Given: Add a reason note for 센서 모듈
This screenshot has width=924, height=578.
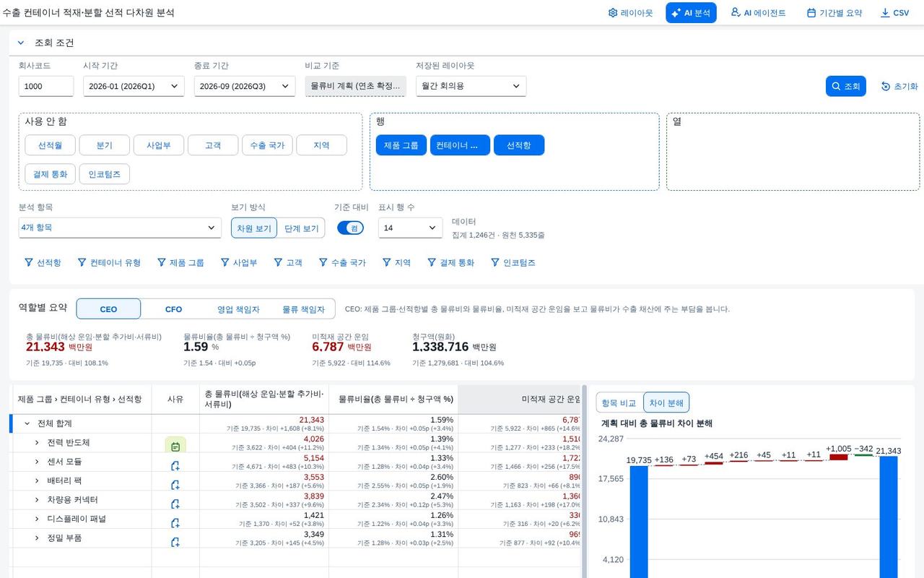Looking at the screenshot, I should pyautogui.click(x=175, y=465).
